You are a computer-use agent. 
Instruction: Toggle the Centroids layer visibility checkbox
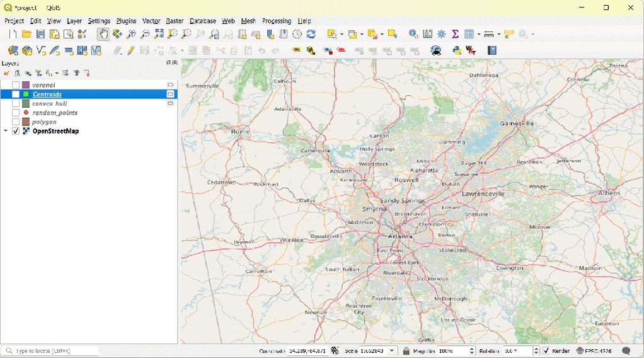point(16,94)
